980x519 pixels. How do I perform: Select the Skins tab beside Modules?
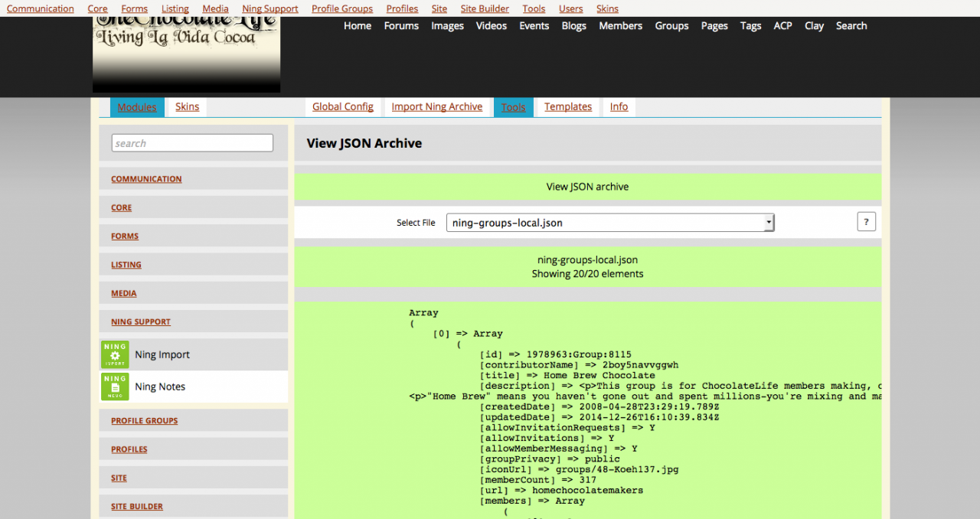pyautogui.click(x=187, y=107)
